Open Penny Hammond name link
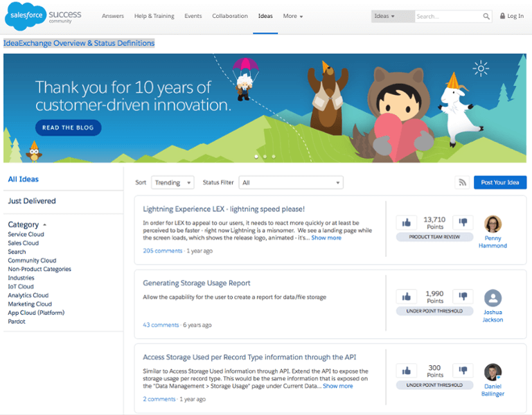Screen dimensions: 532x415 point(493,242)
